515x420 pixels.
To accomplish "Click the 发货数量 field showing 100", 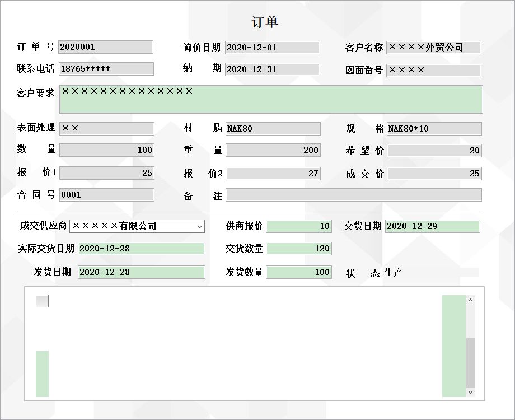I will tap(299, 272).
